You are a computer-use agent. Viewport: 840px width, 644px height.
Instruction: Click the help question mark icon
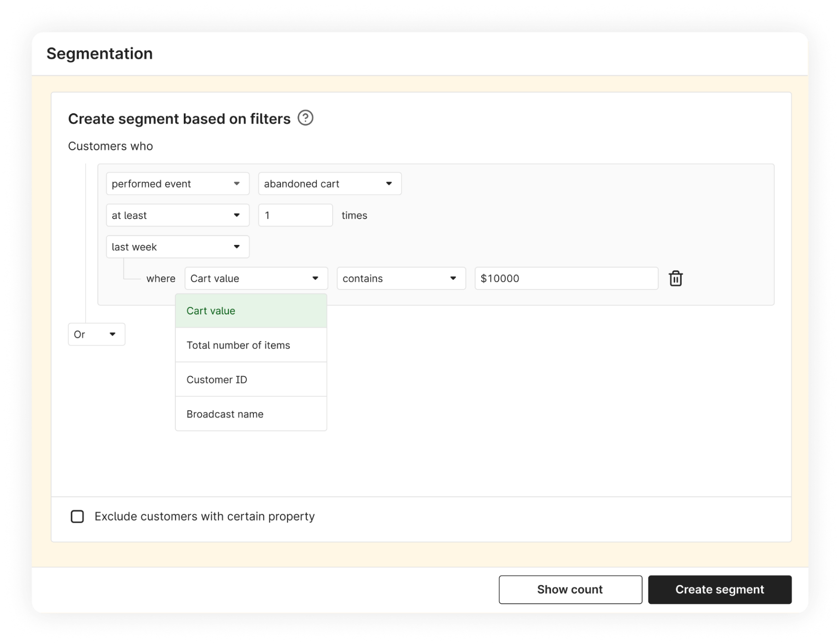[x=305, y=118]
